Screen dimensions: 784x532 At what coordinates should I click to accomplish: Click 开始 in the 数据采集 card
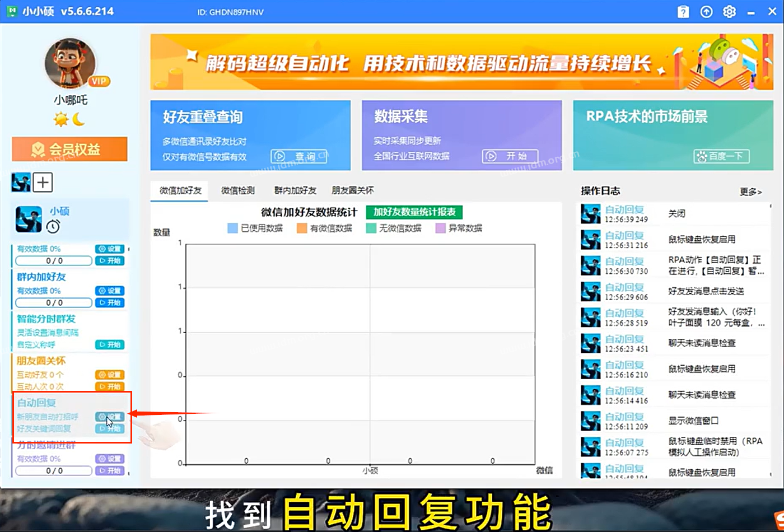(x=510, y=156)
